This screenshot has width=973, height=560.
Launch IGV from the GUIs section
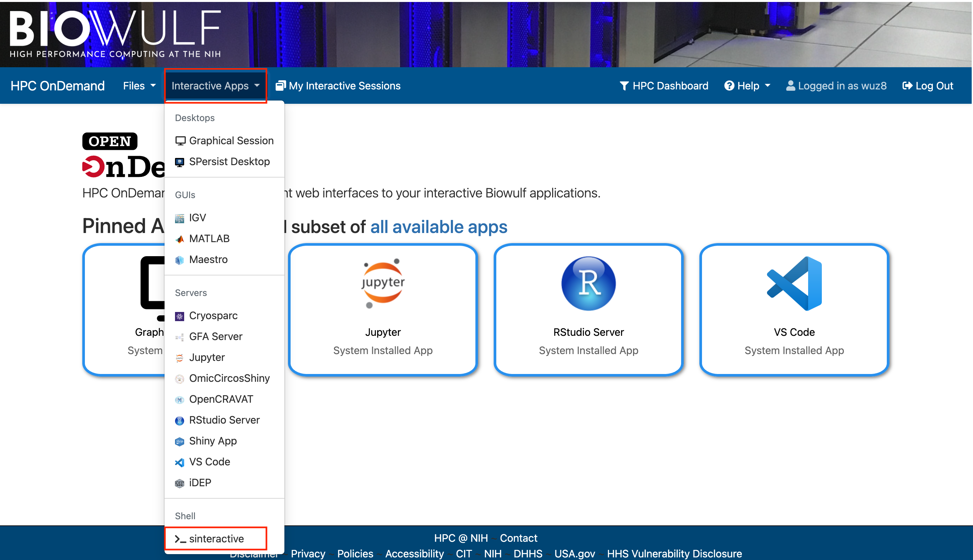pos(224,218)
